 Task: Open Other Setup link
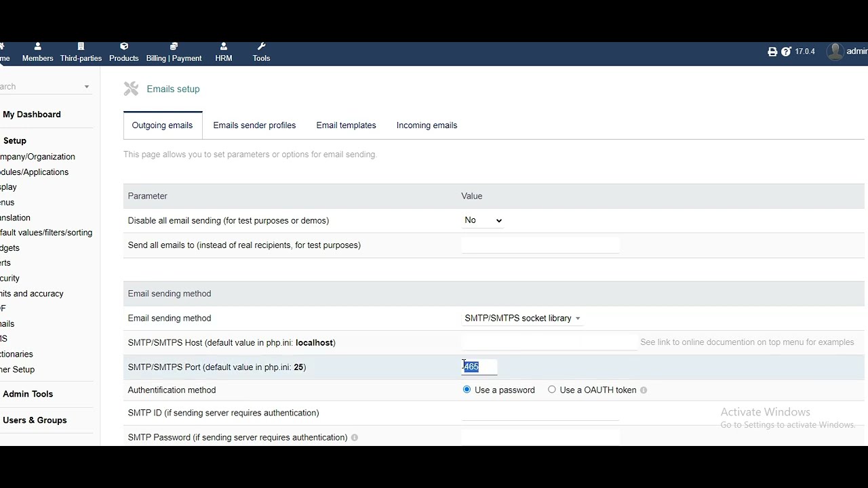(x=17, y=369)
